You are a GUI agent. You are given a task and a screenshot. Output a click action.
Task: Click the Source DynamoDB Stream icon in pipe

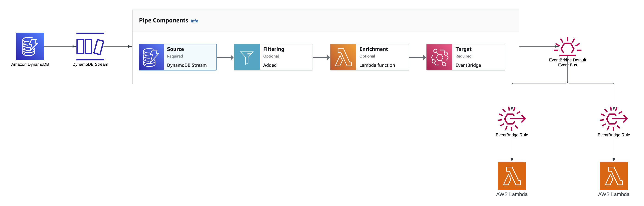[151, 57]
